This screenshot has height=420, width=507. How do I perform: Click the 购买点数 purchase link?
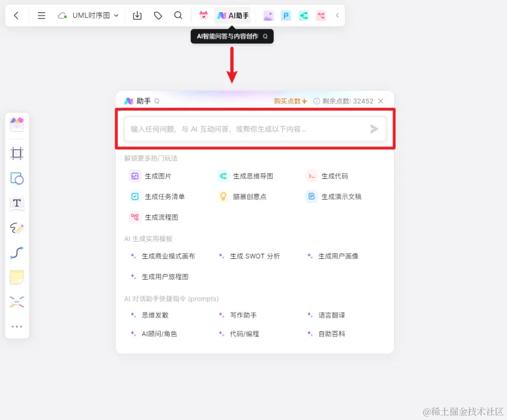coord(287,101)
